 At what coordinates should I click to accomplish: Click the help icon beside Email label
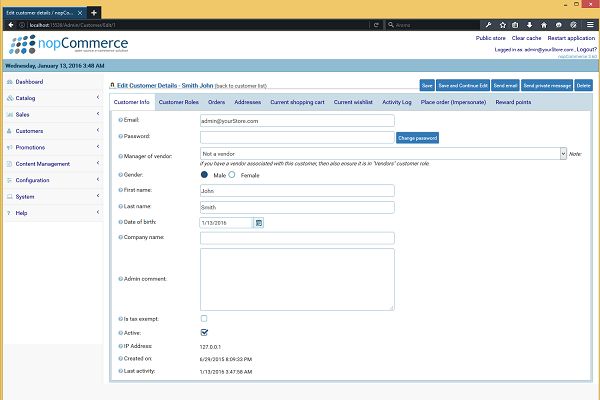click(x=120, y=121)
